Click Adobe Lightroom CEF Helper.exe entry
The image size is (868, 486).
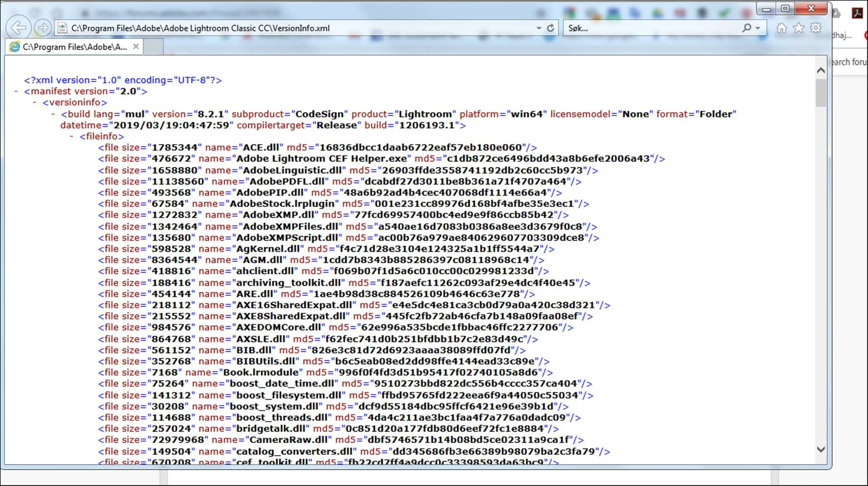382,159
